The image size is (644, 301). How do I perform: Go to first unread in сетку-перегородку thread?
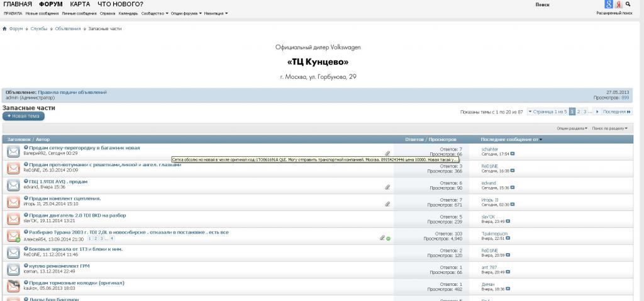[26, 147]
